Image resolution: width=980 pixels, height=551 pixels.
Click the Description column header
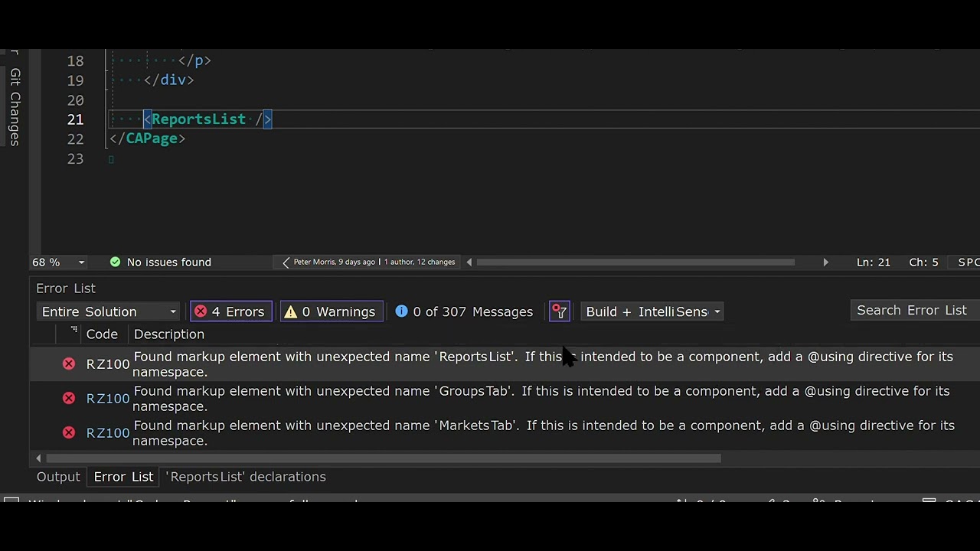pos(168,334)
